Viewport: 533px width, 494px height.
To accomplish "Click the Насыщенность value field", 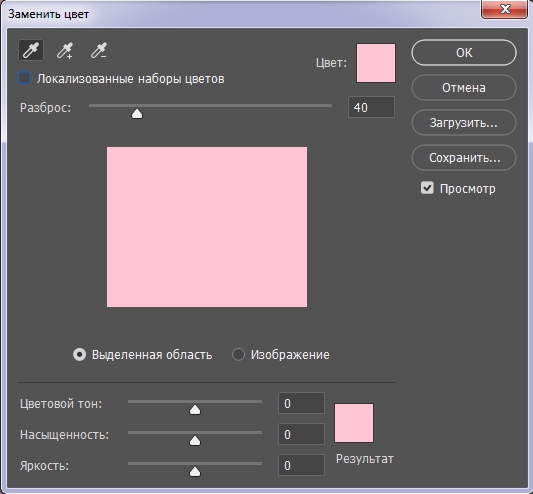I will (302, 434).
